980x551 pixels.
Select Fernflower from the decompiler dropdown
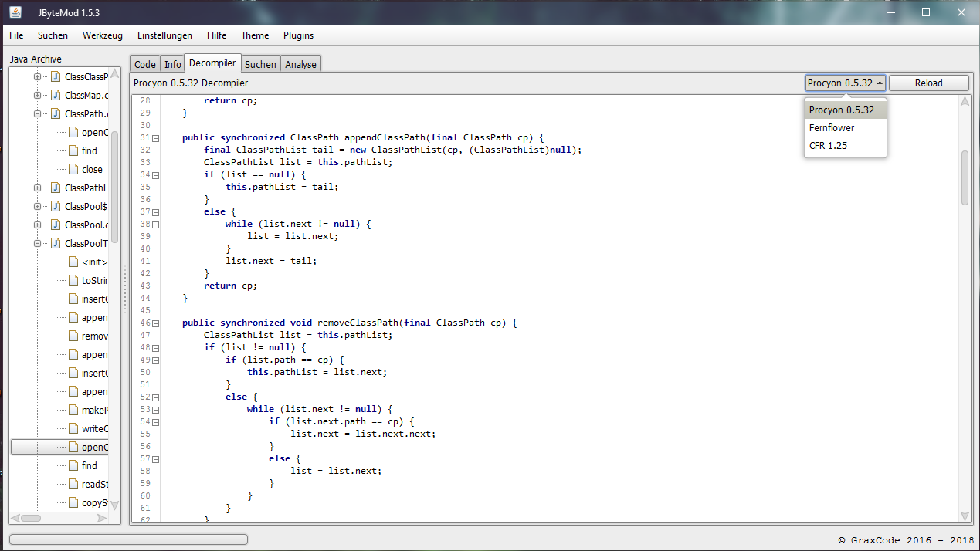[831, 127]
